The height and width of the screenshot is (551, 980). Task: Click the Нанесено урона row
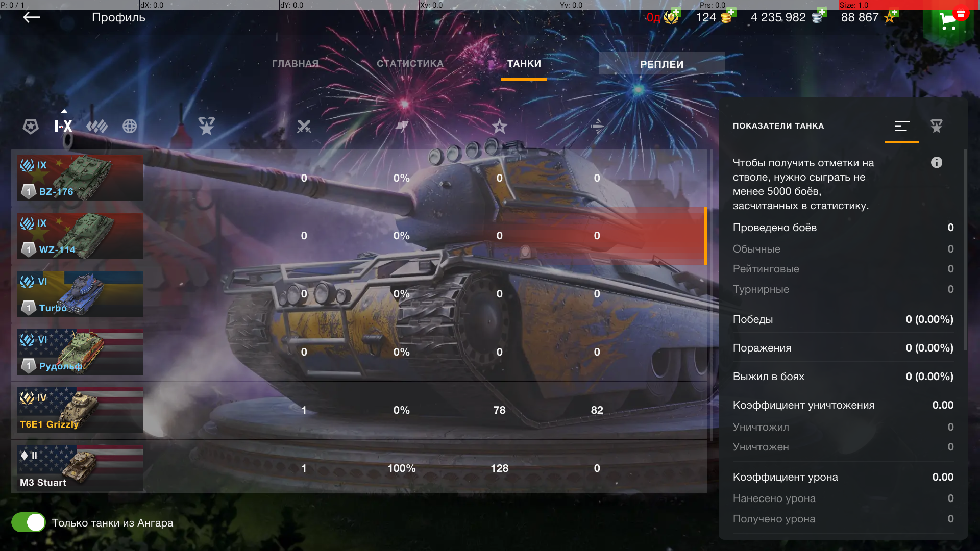pyautogui.click(x=843, y=498)
